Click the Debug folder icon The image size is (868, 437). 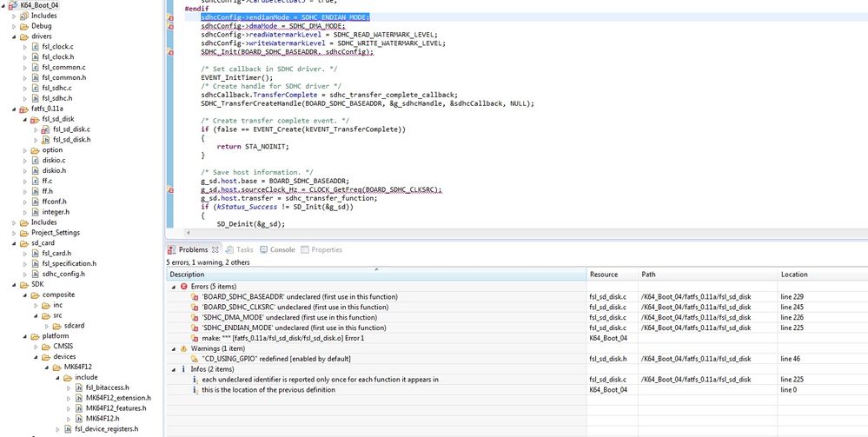[x=24, y=26]
